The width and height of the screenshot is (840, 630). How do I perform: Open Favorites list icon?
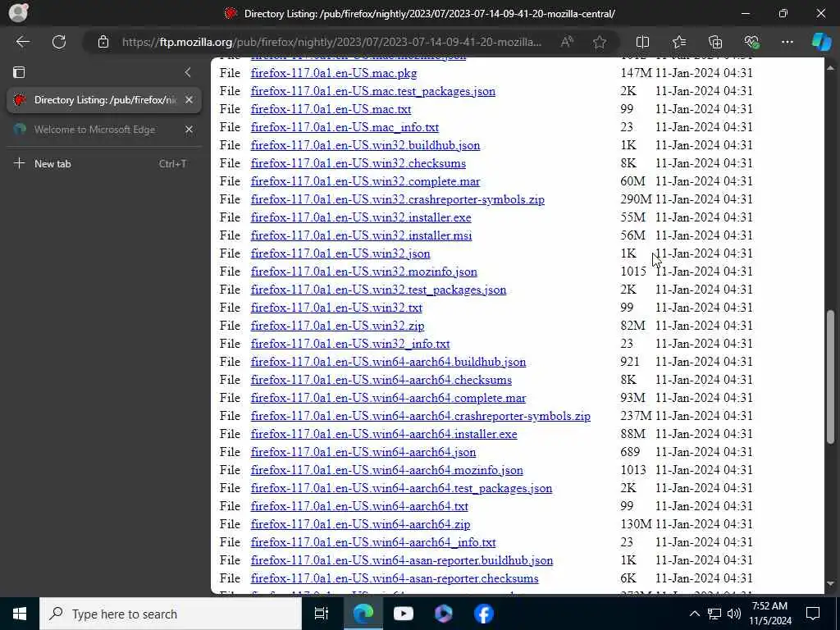(678, 42)
